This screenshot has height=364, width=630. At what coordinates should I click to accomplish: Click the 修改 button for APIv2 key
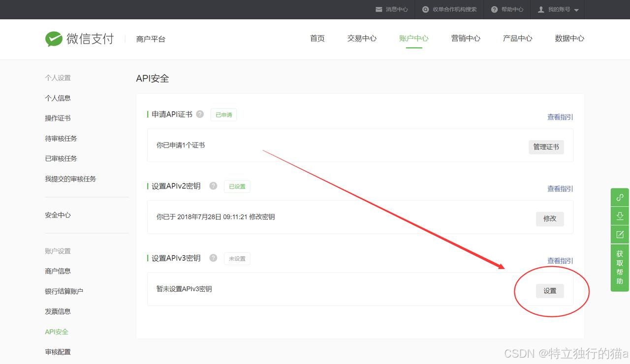coord(550,219)
